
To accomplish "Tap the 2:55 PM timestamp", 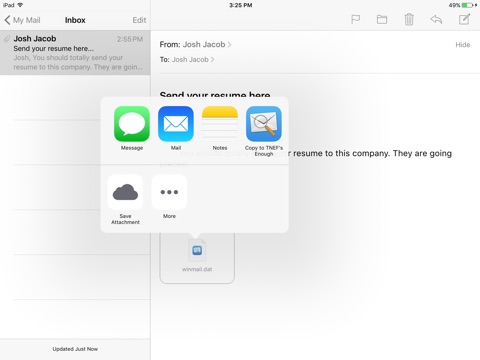I will pos(130,39).
